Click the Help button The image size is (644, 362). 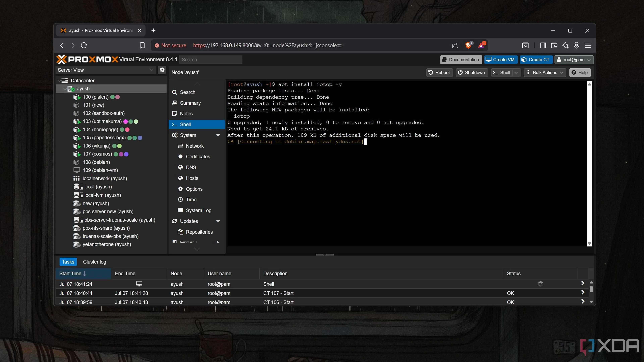[x=580, y=72]
